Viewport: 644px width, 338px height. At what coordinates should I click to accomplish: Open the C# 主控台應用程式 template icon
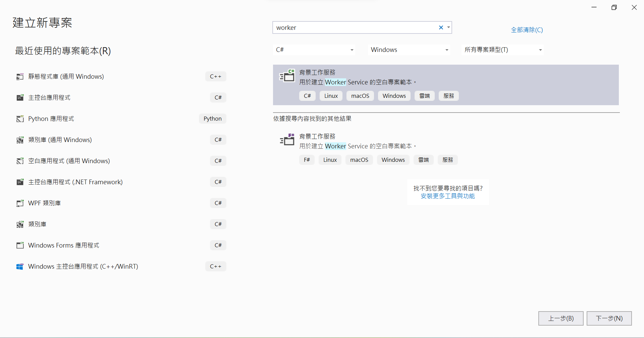click(x=20, y=97)
